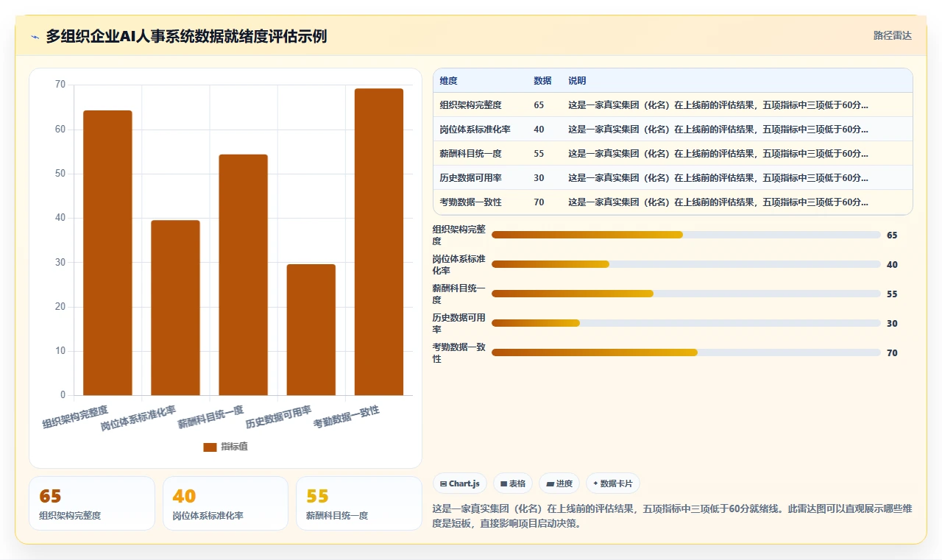Click the 历史数据可用率 progress bar

pyautogui.click(x=686, y=323)
